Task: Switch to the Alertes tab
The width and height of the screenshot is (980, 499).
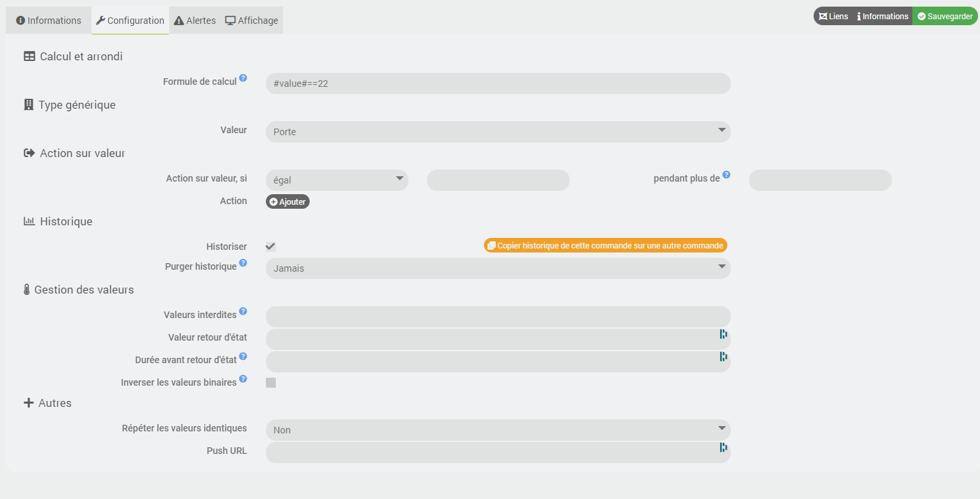Action: [195, 21]
